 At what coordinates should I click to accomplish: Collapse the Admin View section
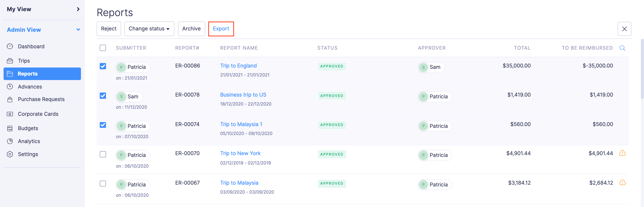[x=78, y=29]
